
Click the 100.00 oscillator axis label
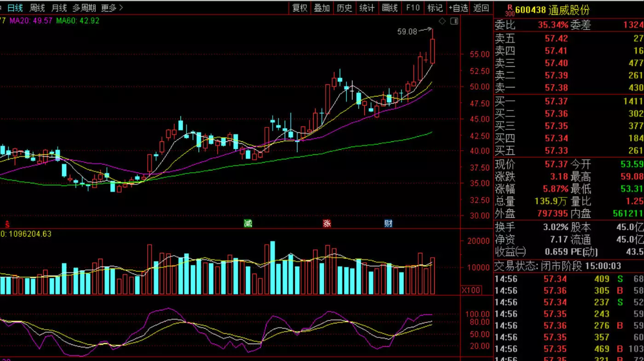(478, 314)
